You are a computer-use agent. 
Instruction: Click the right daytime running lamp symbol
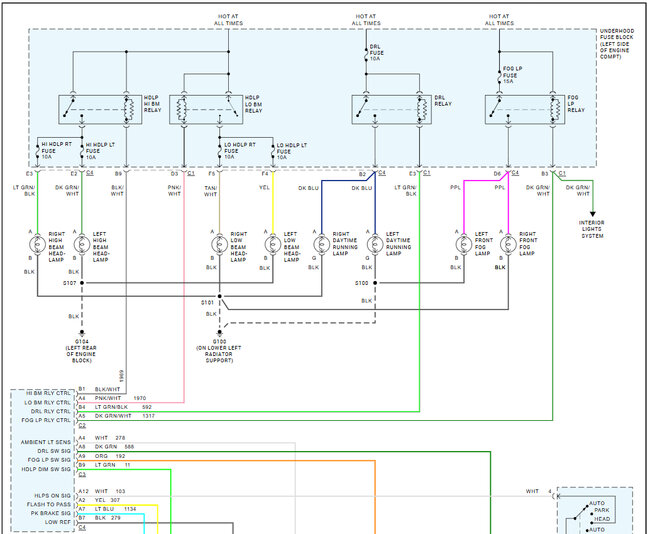(322, 244)
